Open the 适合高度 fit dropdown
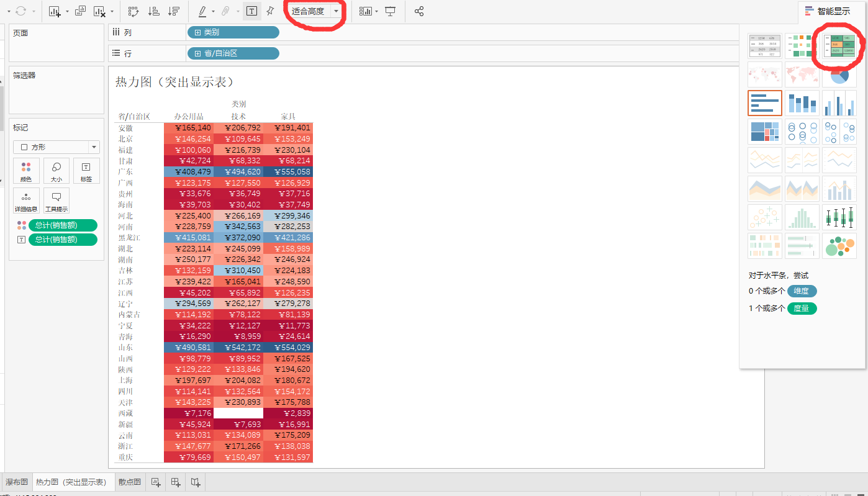Screen dimensions: 868x496 click(336, 11)
